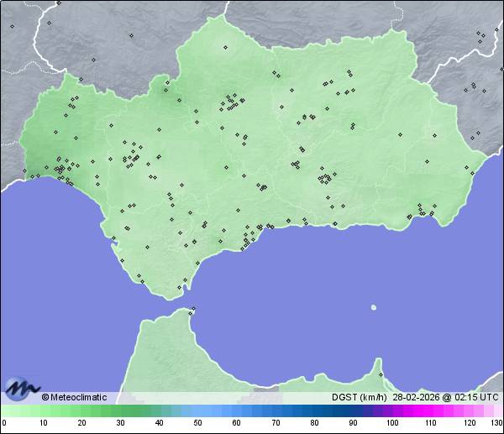Click the DGST (km/h) variable label

pyautogui.click(x=359, y=397)
